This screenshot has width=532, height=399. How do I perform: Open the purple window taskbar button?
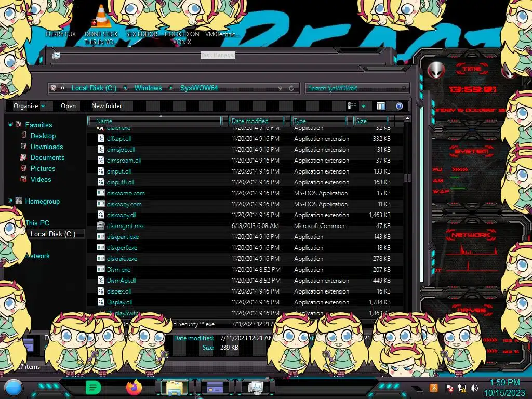click(215, 388)
